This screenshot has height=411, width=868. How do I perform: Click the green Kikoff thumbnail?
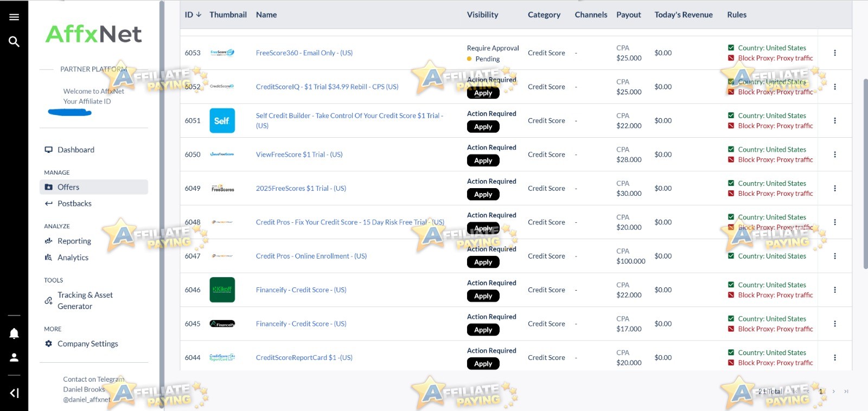point(222,290)
